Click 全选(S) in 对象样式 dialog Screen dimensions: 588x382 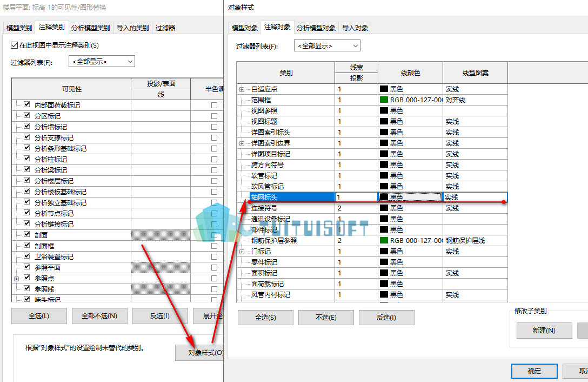(265, 318)
